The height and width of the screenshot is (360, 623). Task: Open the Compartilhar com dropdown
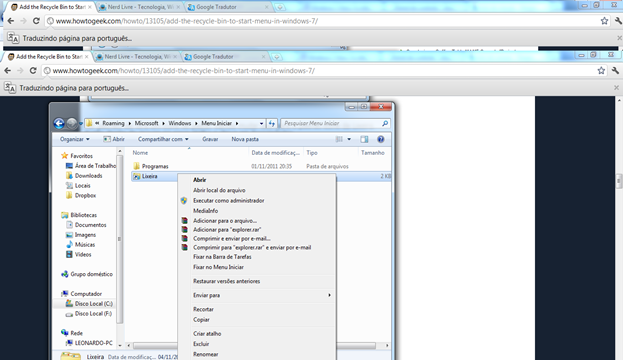pyautogui.click(x=163, y=139)
